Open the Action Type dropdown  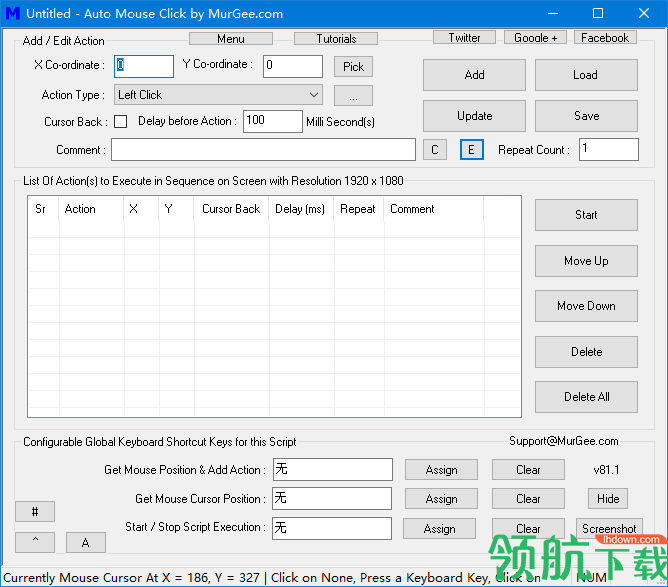coord(218,95)
